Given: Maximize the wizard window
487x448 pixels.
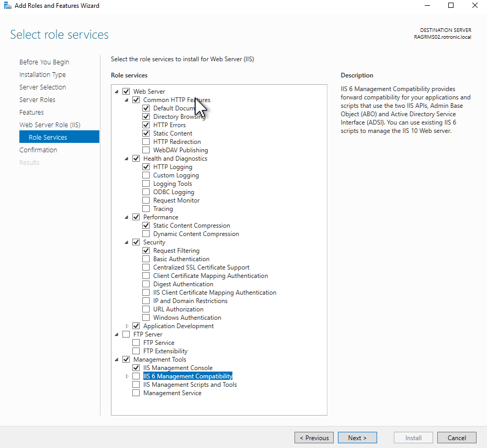Looking at the screenshot, I should tap(451, 5).
